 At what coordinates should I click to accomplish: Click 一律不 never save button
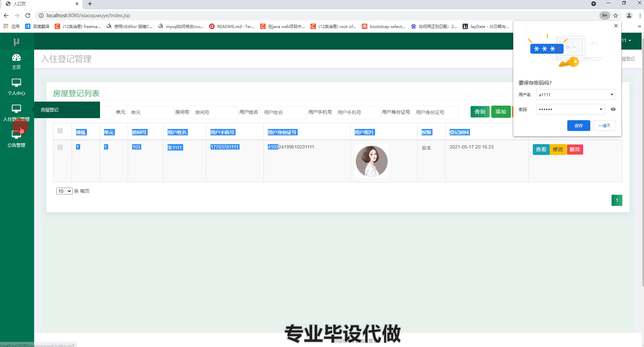point(604,126)
